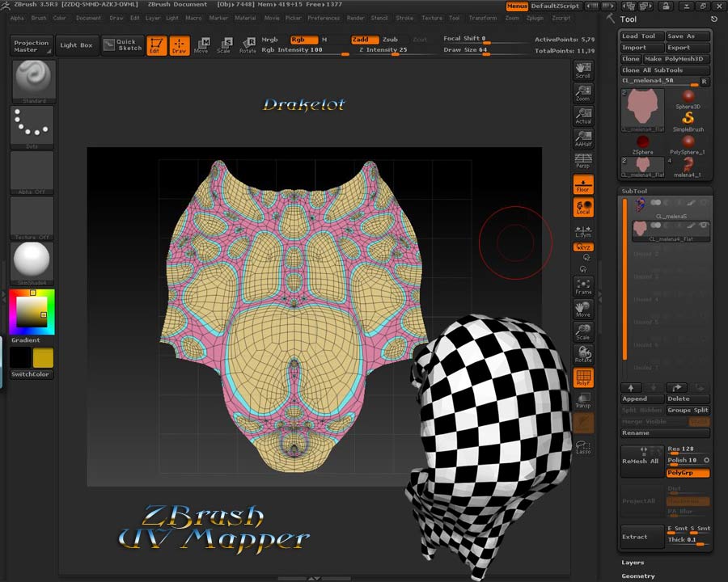
Task: Select the Sphere3D tool
Action: pos(688,99)
